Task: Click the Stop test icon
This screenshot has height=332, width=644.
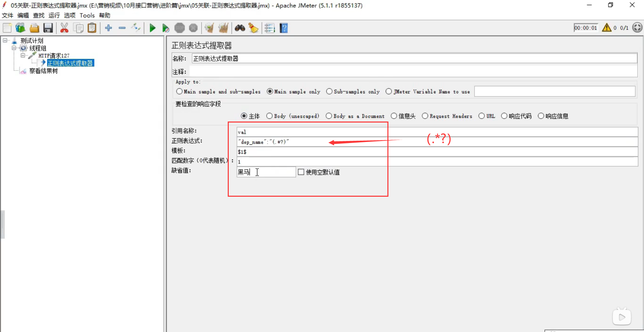Action: tap(179, 28)
